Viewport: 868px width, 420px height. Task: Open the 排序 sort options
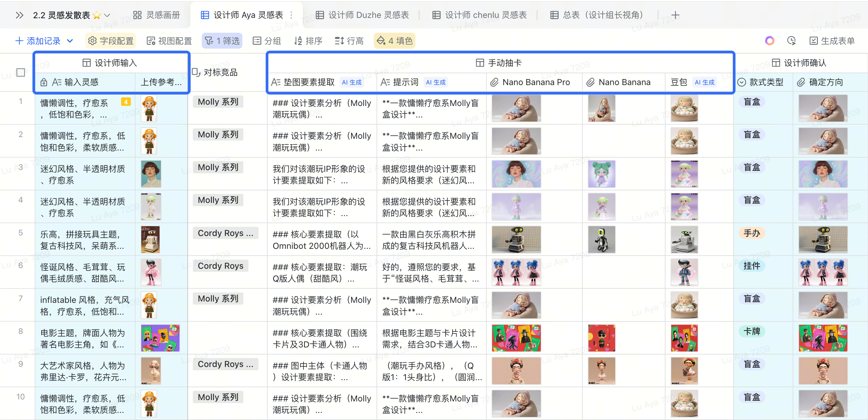click(308, 41)
